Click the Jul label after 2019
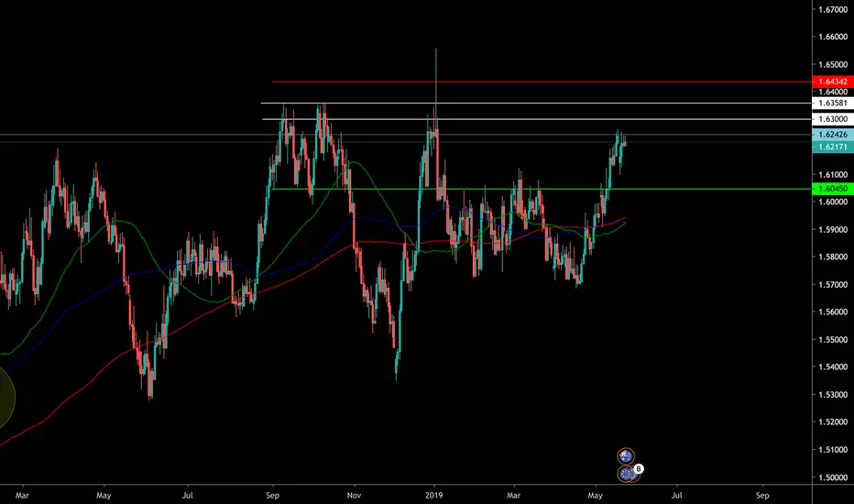 (x=676, y=495)
